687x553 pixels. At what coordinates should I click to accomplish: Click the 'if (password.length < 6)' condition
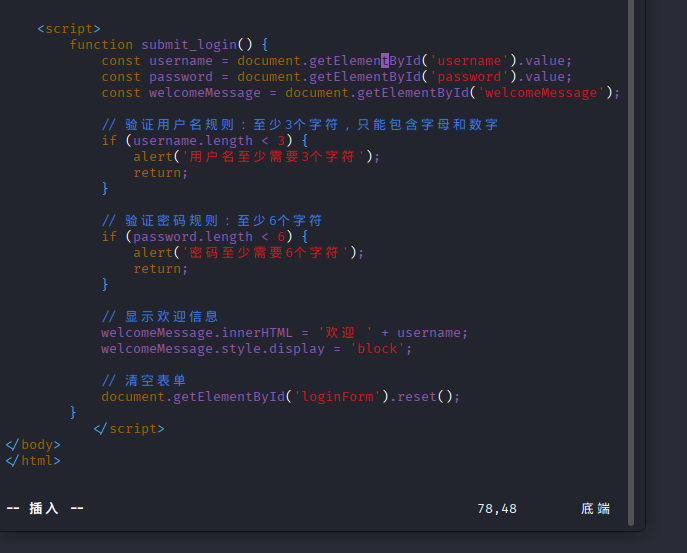[204, 237]
